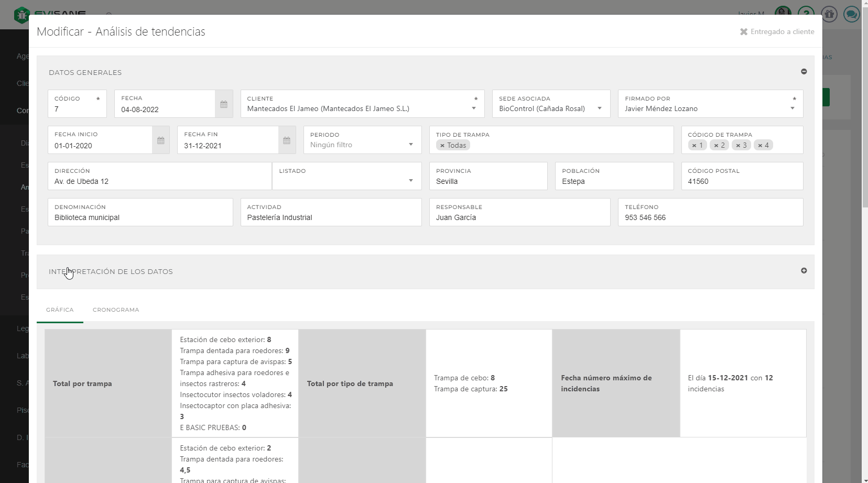This screenshot has height=483, width=868.
Task: Toggle Entregado a cliente status
Action: pyautogui.click(x=777, y=32)
